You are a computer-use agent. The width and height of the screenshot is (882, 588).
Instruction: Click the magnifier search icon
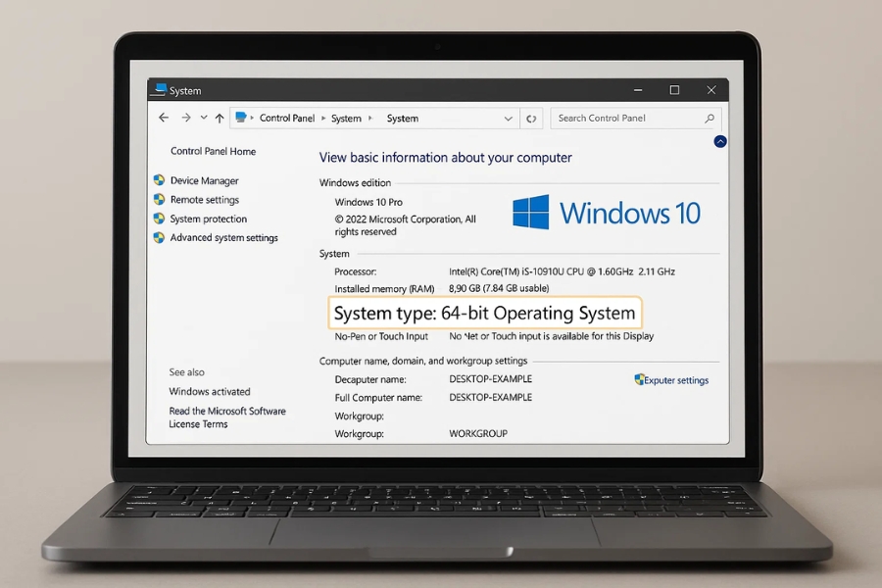pyautogui.click(x=710, y=119)
